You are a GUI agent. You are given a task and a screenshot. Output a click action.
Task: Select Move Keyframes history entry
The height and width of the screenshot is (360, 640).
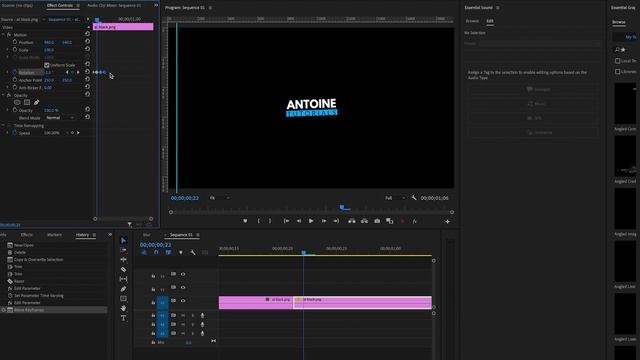click(54, 310)
